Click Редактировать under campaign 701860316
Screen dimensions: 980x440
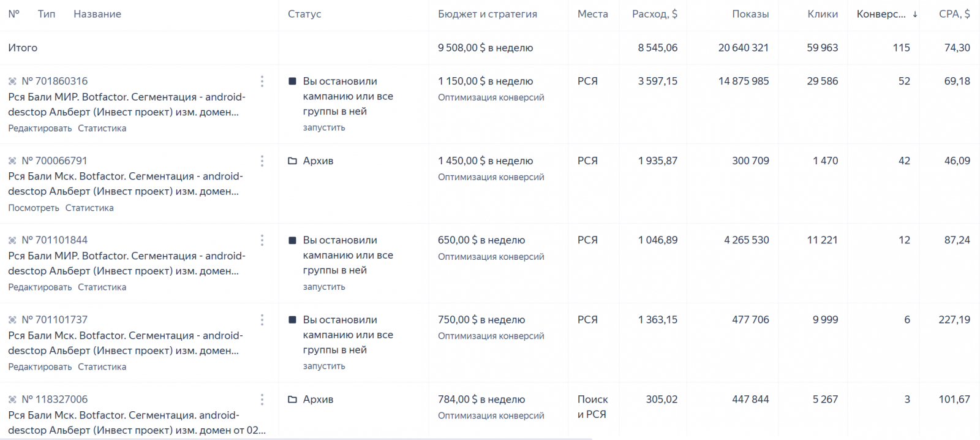point(40,128)
